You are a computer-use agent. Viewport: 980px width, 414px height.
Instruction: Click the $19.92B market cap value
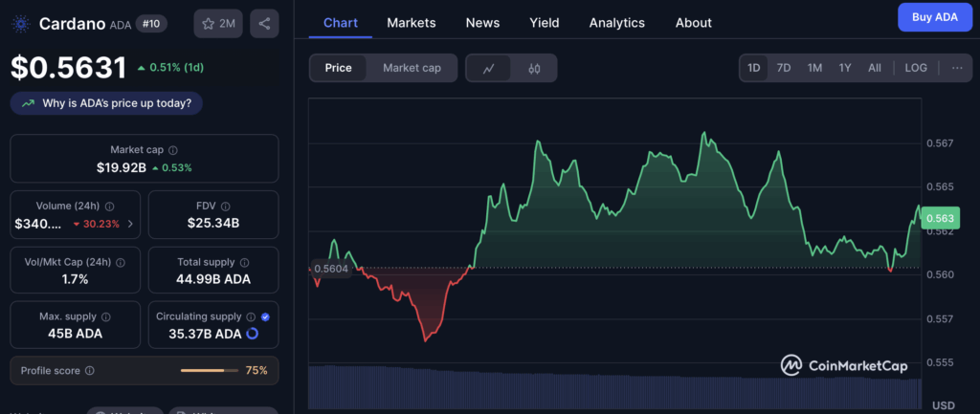122,167
